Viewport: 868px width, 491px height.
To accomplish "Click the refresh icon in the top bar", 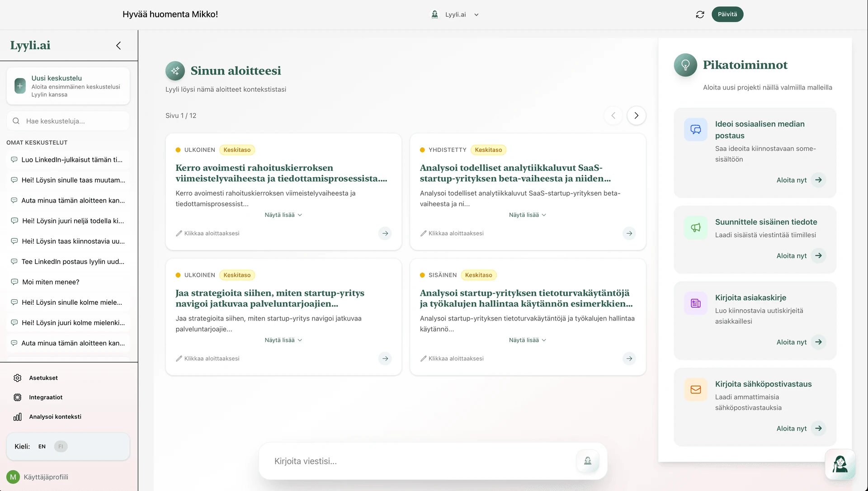I will [699, 14].
